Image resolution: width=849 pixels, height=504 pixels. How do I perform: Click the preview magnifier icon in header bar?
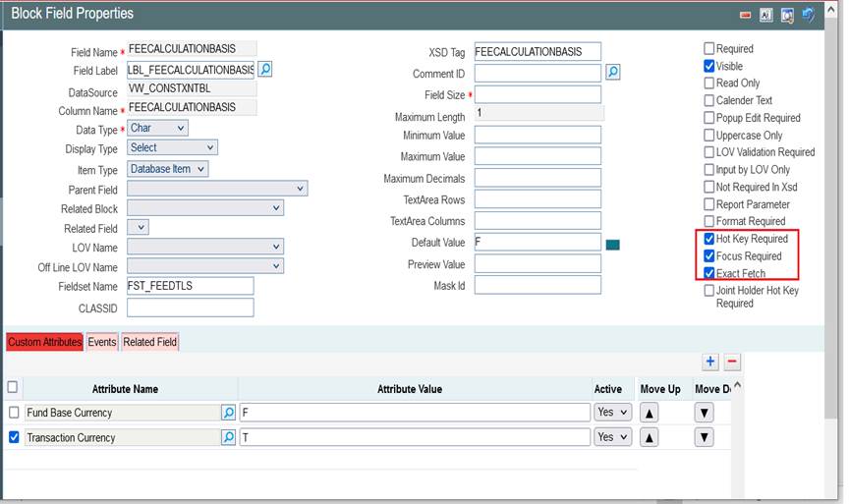(787, 15)
